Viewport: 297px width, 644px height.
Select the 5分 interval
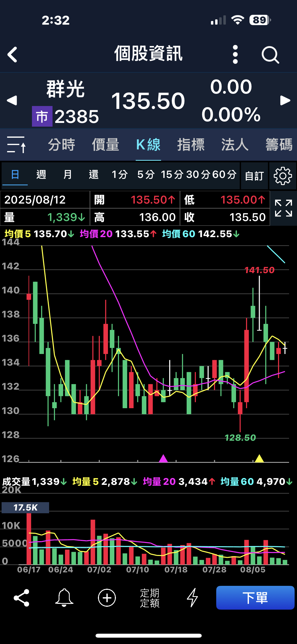click(x=146, y=174)
